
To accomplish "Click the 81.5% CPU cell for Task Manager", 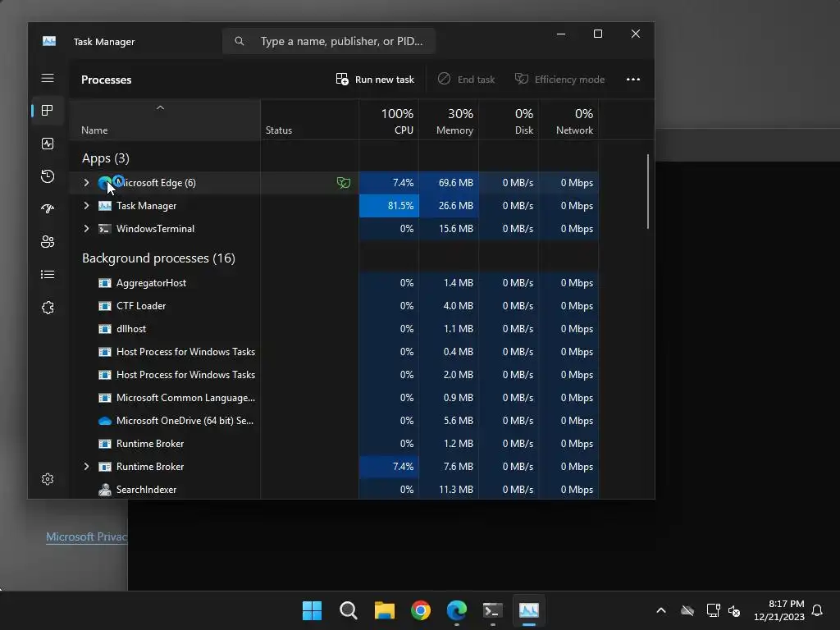I will [389, 206].
